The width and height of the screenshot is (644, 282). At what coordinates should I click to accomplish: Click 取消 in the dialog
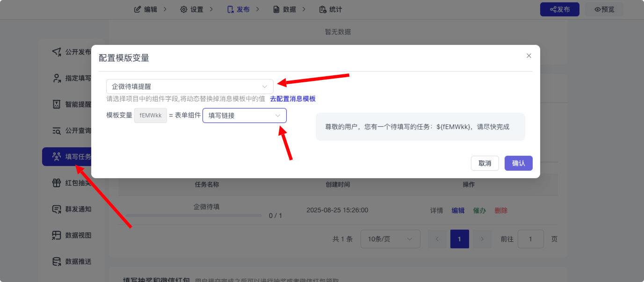coord(485,163)
